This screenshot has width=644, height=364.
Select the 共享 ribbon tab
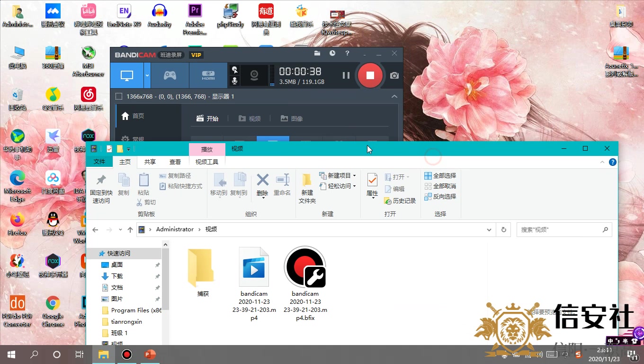[150, 162]
